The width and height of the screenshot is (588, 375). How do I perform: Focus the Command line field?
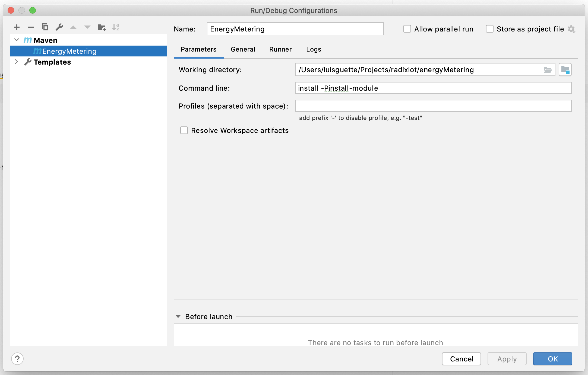coord(433,88)
